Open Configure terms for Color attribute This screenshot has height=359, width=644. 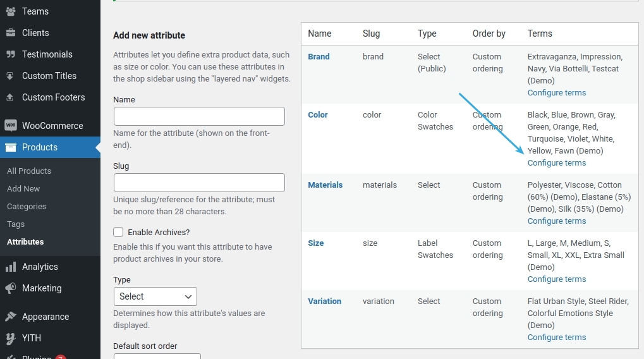coord(557,163)
